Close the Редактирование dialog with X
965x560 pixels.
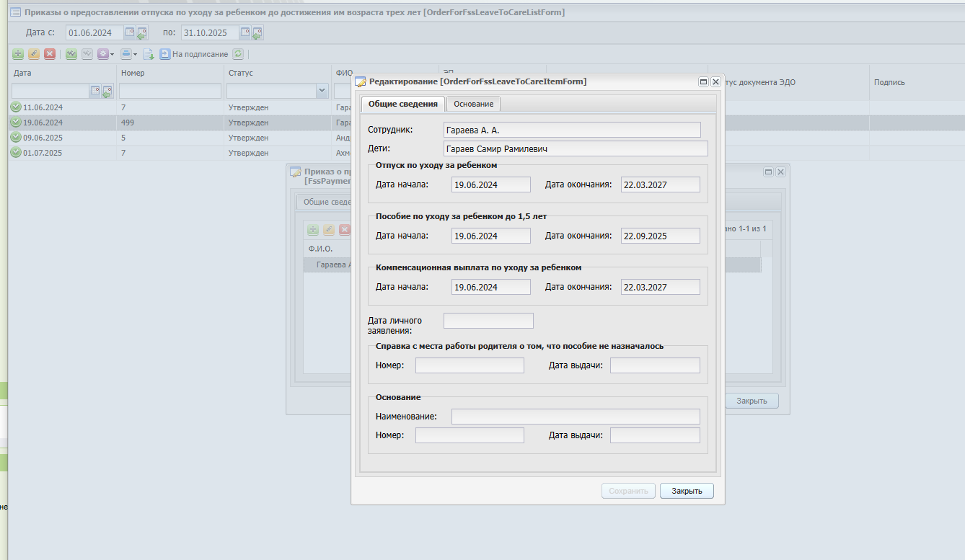coord(715,82)
